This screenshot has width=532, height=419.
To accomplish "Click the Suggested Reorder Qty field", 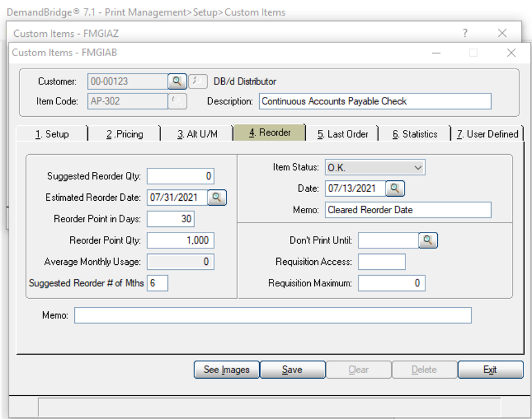I will pos(180,176).
